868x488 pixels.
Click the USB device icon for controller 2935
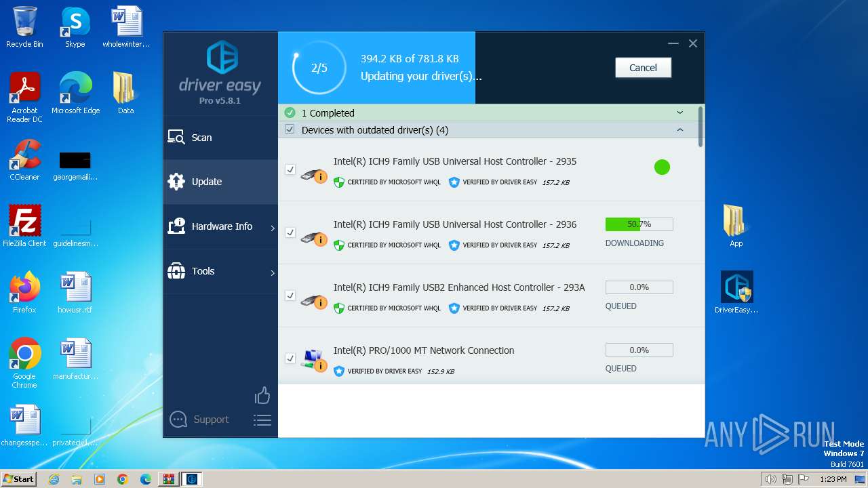point(313,176)
